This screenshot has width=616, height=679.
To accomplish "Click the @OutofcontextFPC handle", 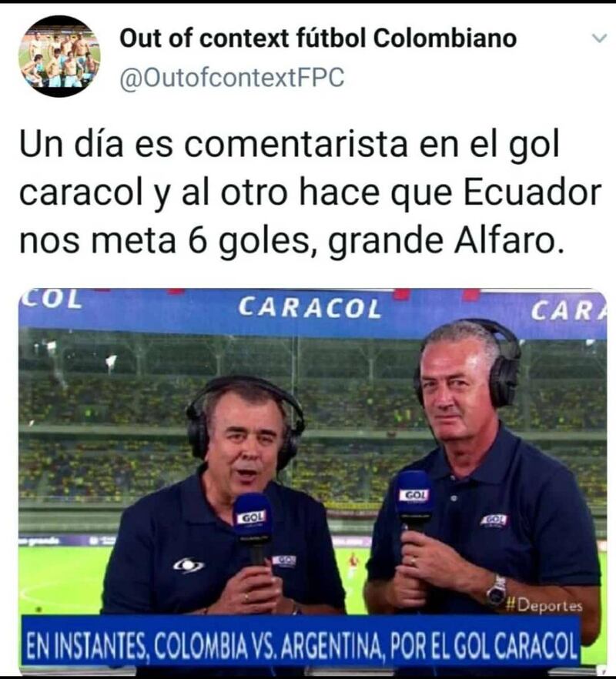I will (x=232, y=78).
